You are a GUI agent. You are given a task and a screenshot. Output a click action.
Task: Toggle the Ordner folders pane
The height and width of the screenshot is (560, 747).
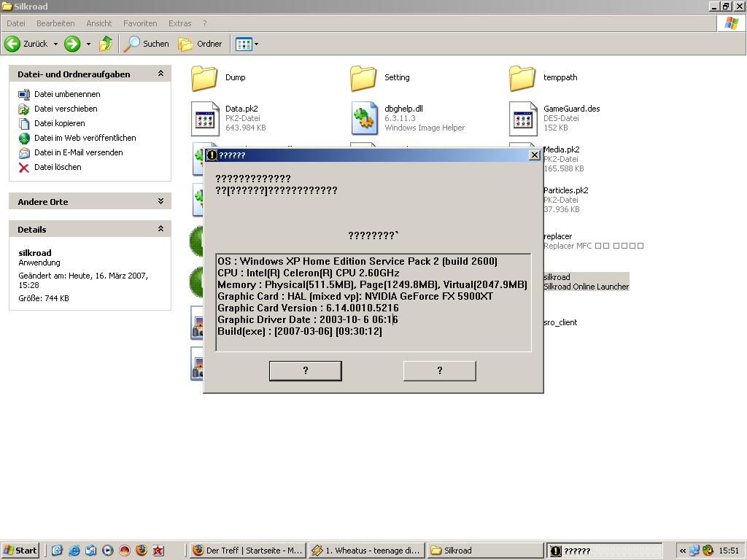coord(201,44)
